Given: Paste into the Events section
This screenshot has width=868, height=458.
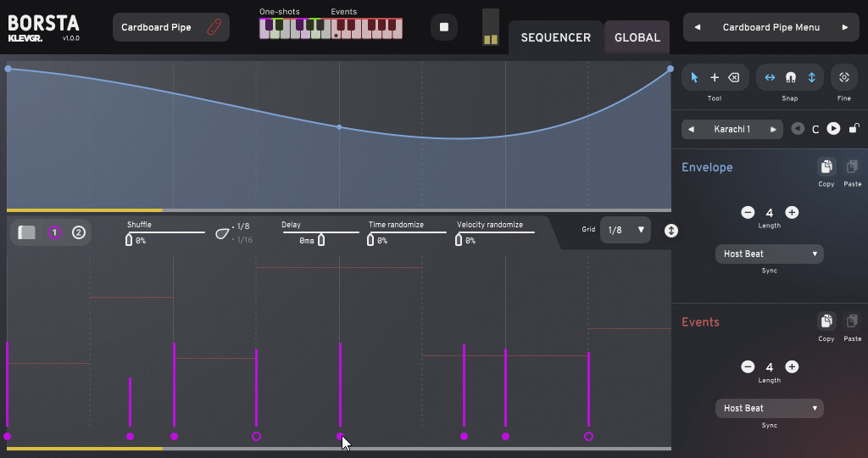Looking at the screenshot, I should (853, 321).
